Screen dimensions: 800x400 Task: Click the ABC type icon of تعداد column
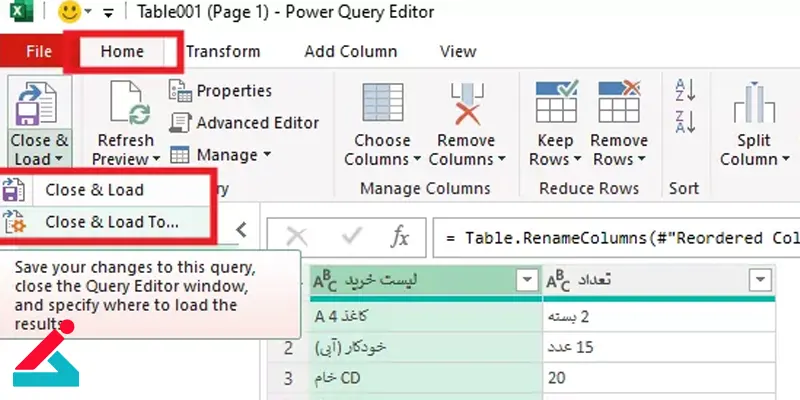pos(558,280)
